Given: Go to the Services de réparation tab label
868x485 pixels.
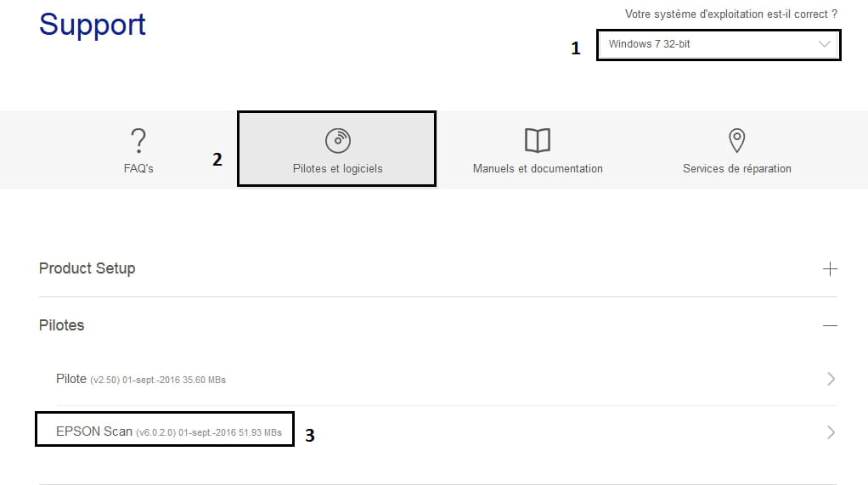Looking at the screenshot, I should point(736,168).
